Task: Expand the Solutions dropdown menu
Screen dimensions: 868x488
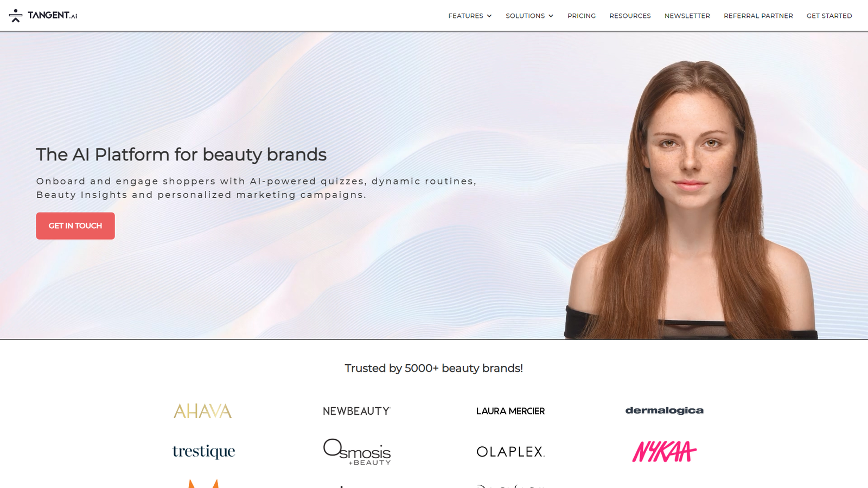Action: (529, 16)
